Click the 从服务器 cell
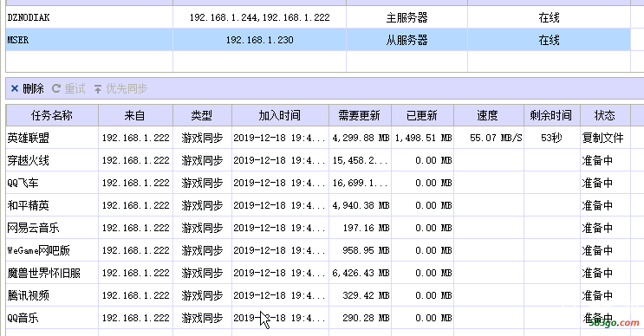This screenshot has height=336, width=644. [x=407, y=40]
